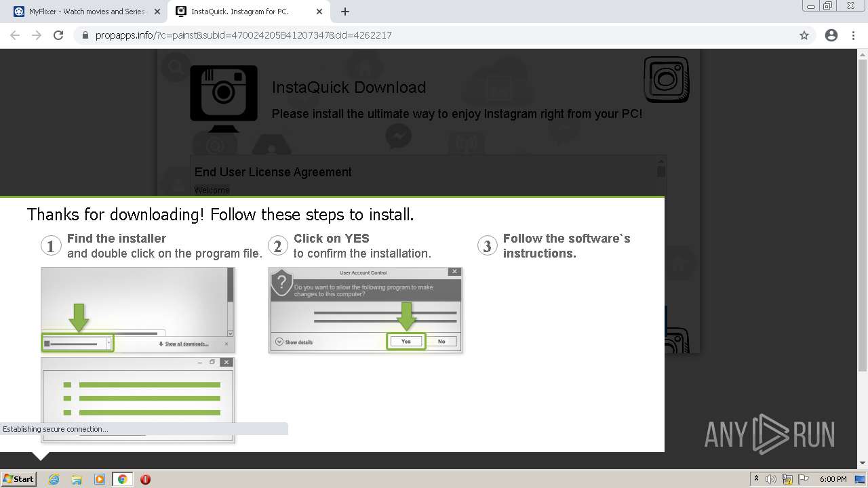Select Chrome in the taskbar

(123, 479)
